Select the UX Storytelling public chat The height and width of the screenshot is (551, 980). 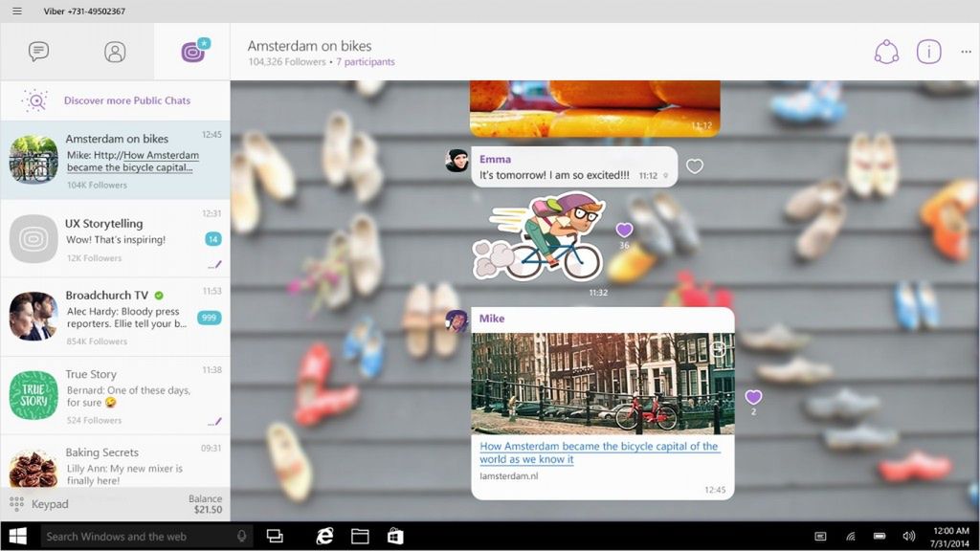click(x=115, y=238)
